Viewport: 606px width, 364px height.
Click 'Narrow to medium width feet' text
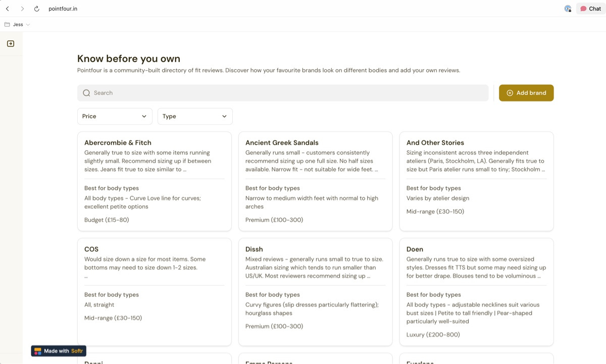[x=312, y=202]
